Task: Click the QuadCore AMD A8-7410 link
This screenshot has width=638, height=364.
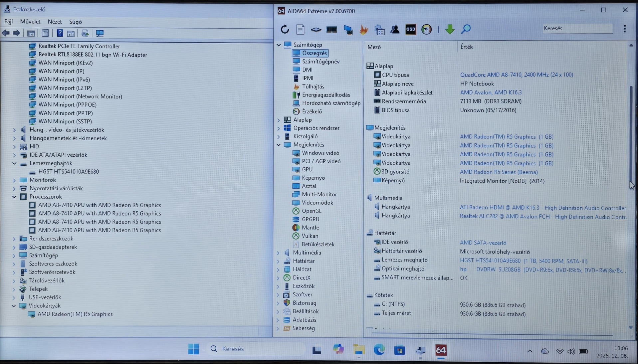Action: (517, 75)
